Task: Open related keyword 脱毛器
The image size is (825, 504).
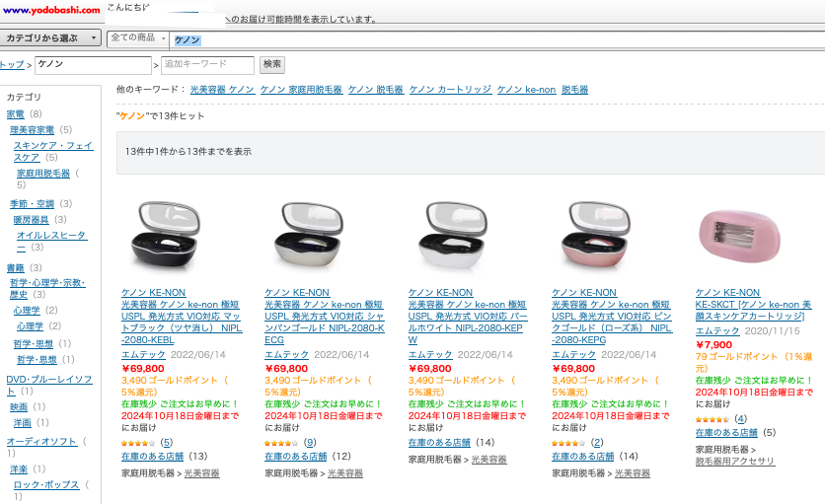Action: (574, 90)
